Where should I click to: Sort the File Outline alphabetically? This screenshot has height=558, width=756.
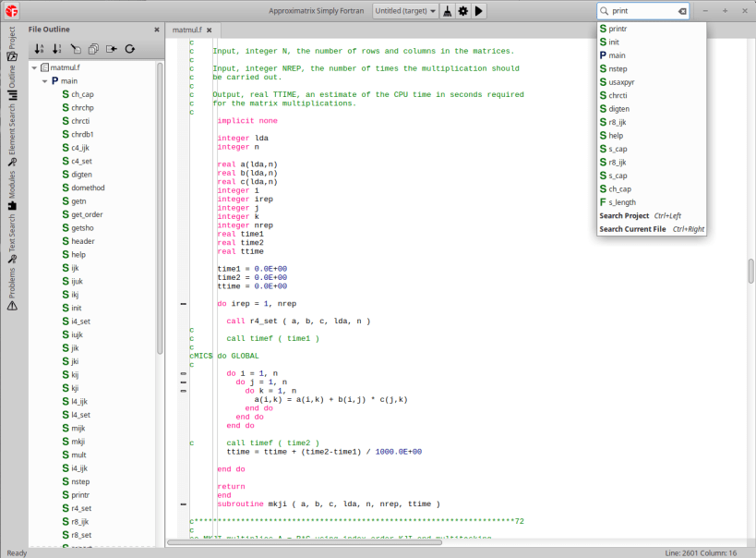coord(39,49)
